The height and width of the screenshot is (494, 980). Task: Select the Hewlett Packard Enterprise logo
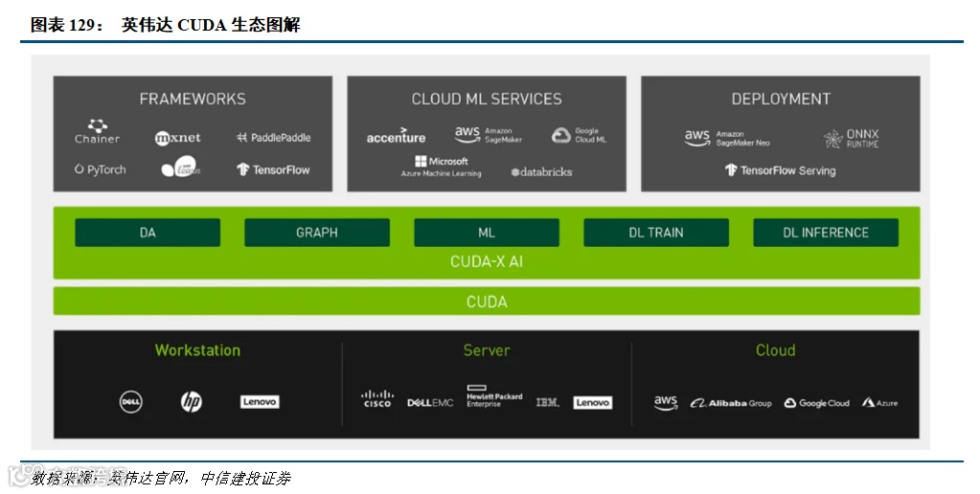click(494, 396)
